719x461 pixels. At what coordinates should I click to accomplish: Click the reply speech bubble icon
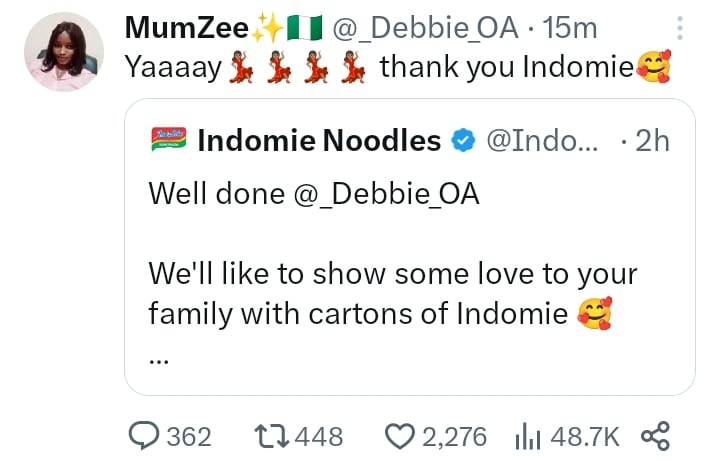point(146,435)
